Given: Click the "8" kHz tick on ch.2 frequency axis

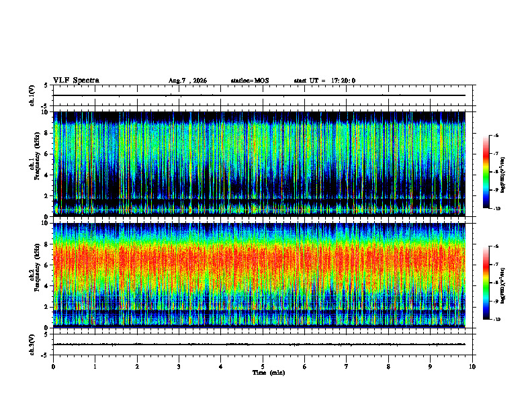Looking at the screenshot, I should (x=47, y=244).
